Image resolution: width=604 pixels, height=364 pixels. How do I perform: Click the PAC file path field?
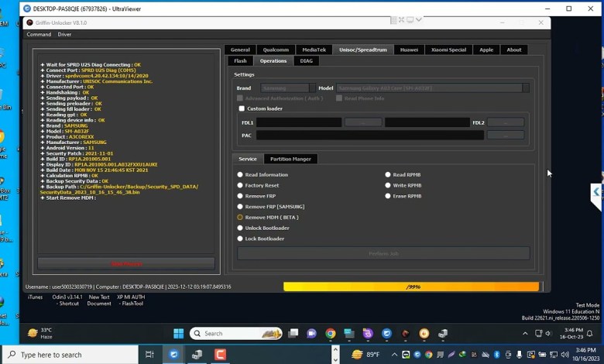point(370,136)
